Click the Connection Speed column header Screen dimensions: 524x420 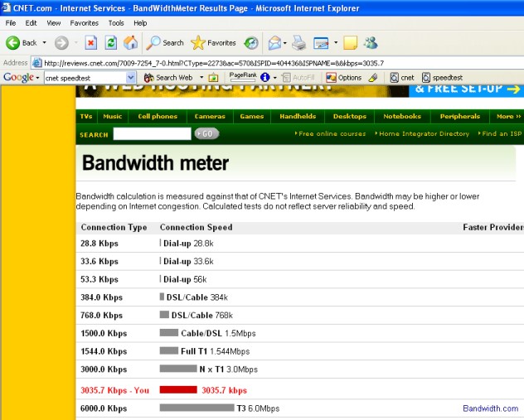click(x=196, y=227)
